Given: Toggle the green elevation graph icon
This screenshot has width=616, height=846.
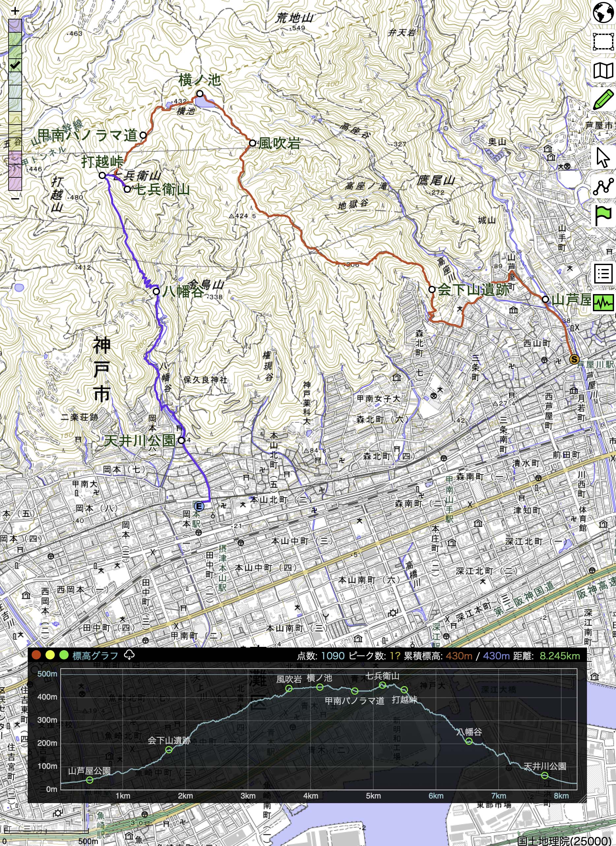Looking at the screenshot, I should click(x=603, y=303).
